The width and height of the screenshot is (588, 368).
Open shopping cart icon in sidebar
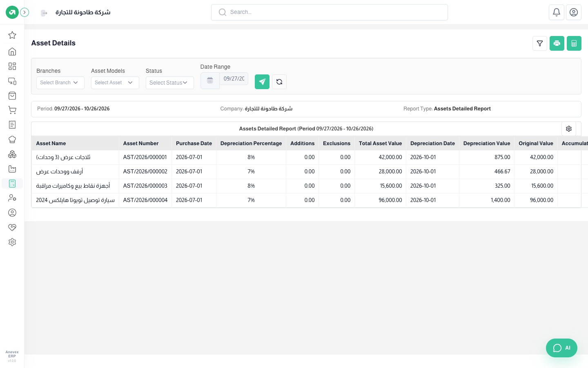pyautogui.click(x=12, y=110)
